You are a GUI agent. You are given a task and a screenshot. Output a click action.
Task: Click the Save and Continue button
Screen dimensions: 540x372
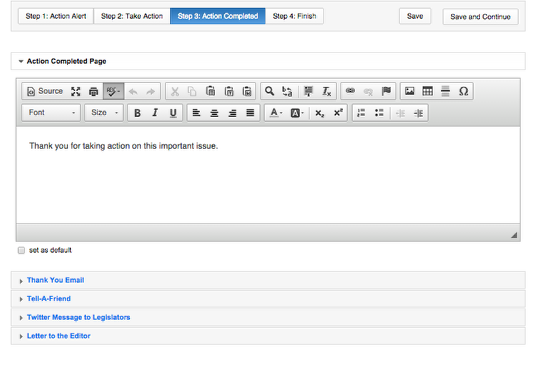tap(480, 17)
